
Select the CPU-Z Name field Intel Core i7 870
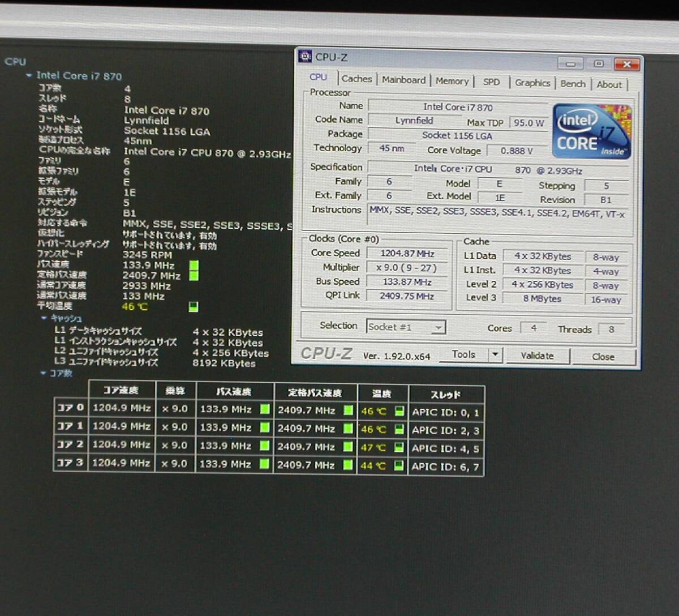tap(458, 107)
